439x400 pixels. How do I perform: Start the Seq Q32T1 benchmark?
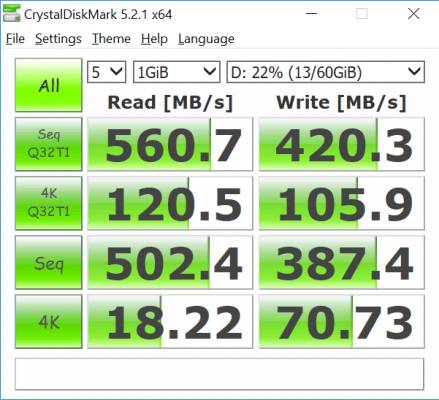click(49, 144)
